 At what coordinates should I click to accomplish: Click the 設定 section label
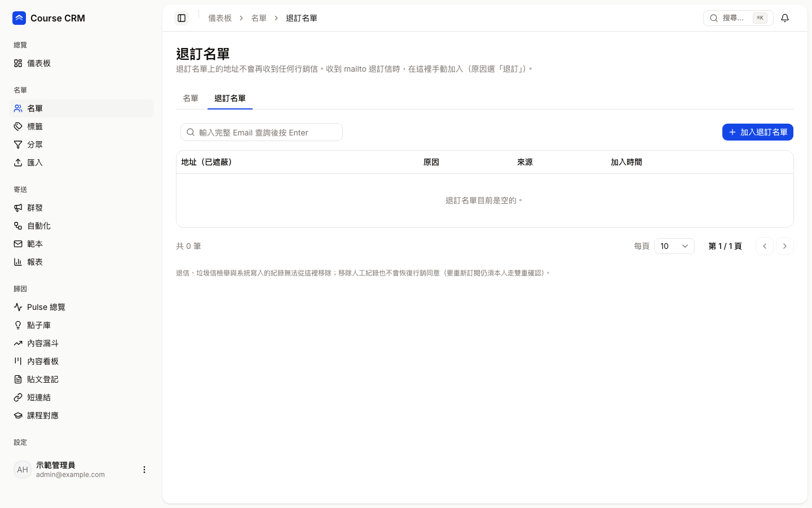pos(20,443)
